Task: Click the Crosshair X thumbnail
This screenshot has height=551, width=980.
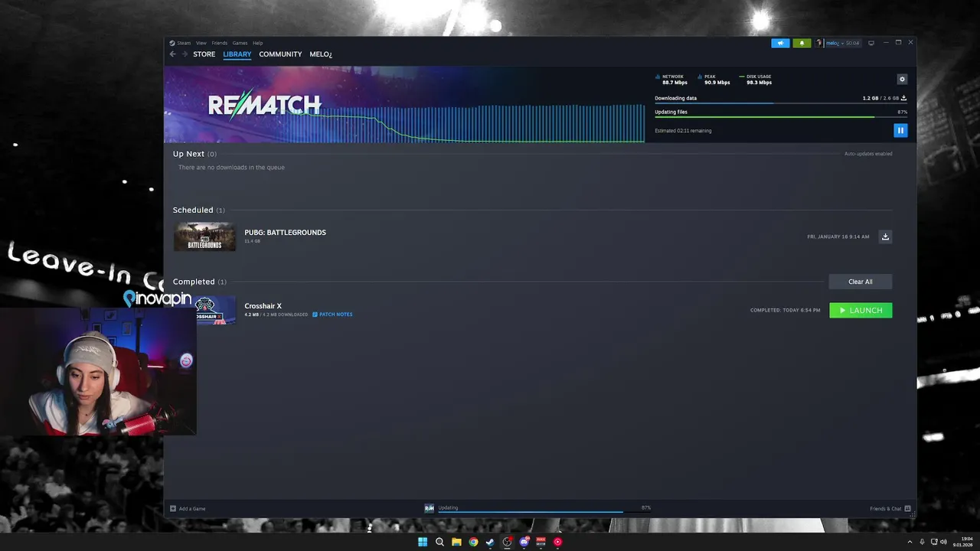Action: [x=214, y=310]
